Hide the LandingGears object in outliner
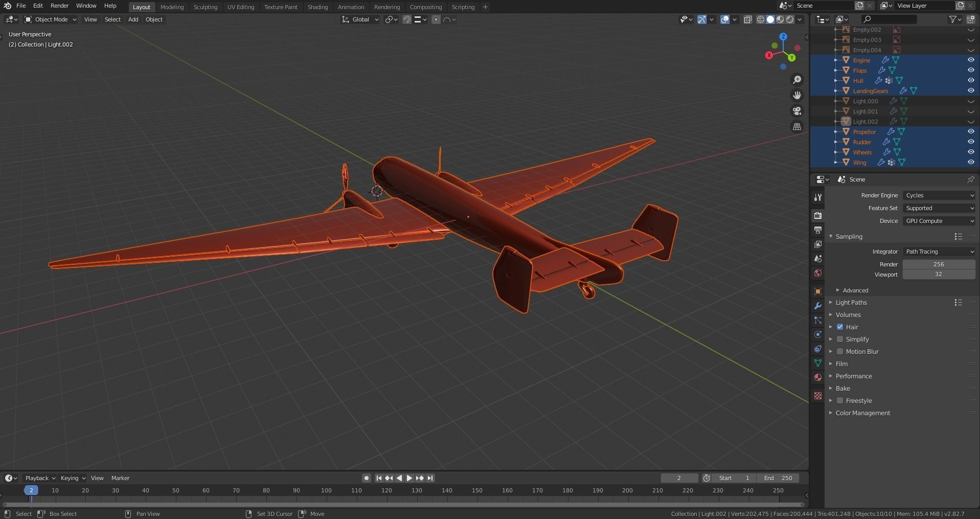This screenshot has width=980, height=519. click(x=970, y=91)
